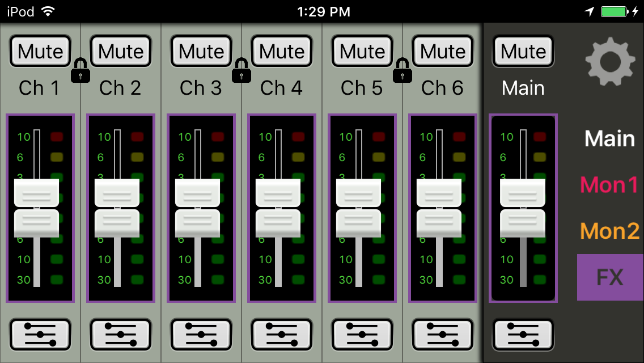Click the upper fader knob on Main

523,193
